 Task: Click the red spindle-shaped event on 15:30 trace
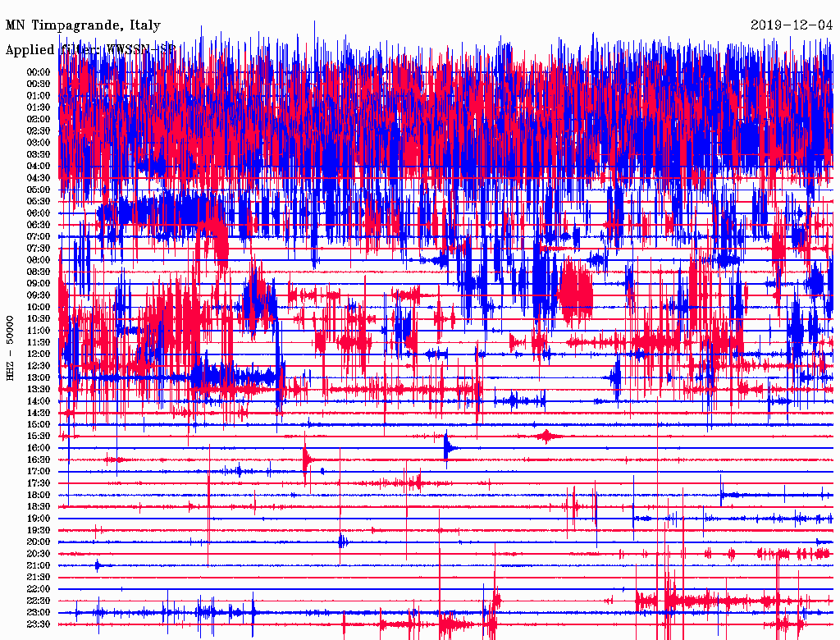click(x=546, y=436)
